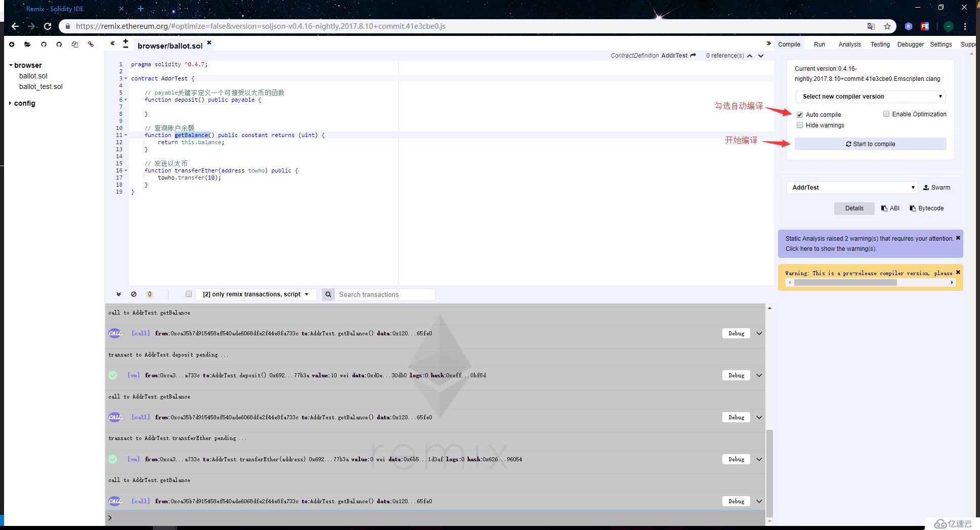The image size is (980, 530).
Task: Switch to Debugger tab
Action: pyautogui.click(x=911, y=45)
